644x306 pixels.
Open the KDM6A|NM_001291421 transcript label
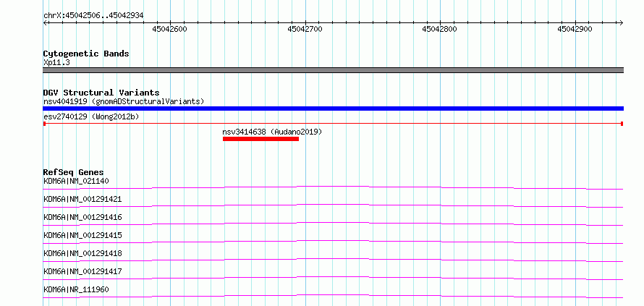pos(82,199)
